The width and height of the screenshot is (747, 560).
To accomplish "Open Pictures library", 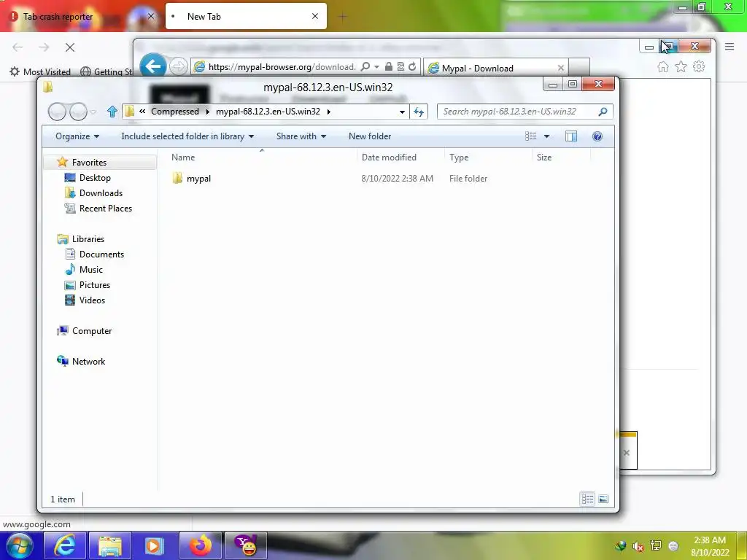I will [94, 285].
